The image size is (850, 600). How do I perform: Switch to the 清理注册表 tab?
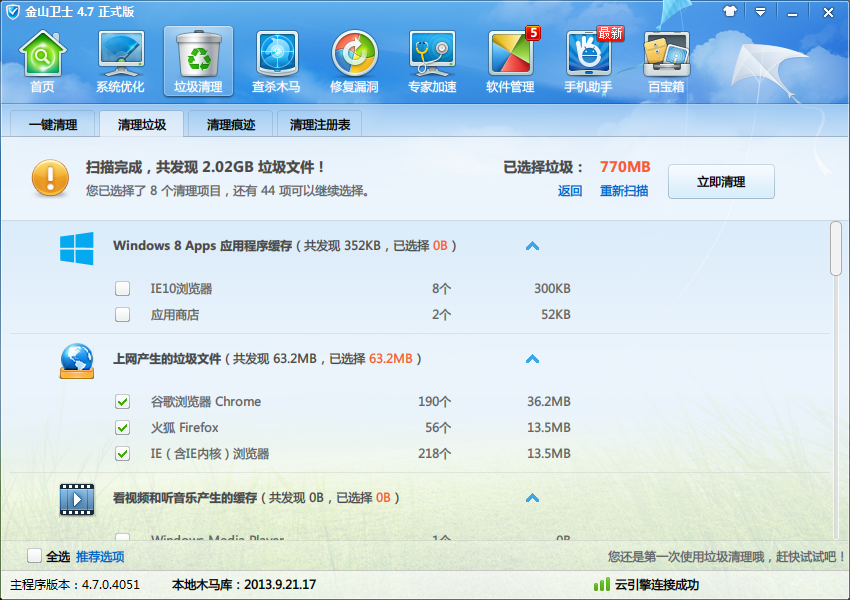[x=320, y=124]
